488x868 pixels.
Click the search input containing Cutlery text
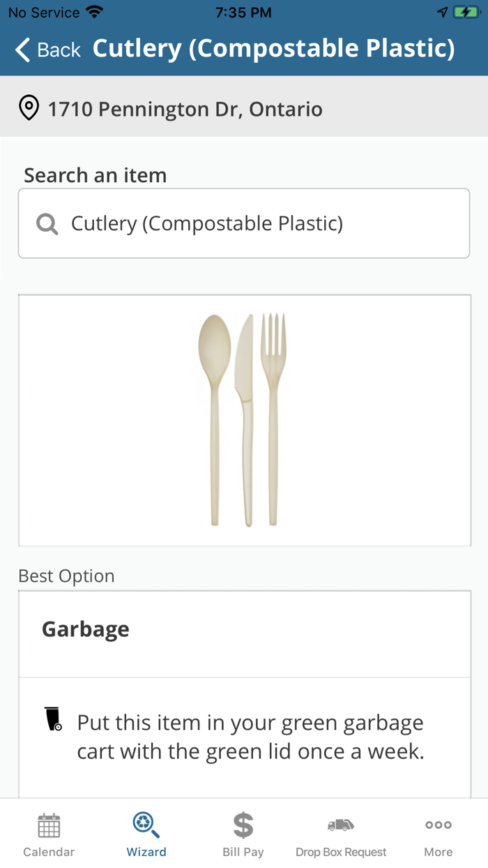click(x=244, y=223)
